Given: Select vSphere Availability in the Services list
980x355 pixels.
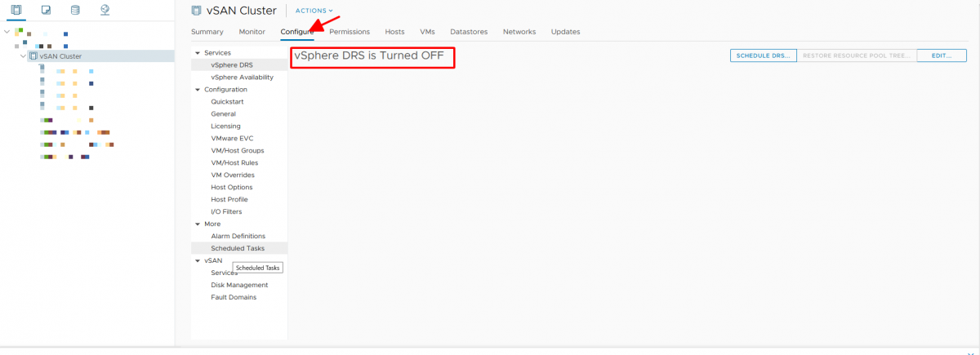Looking at the screenshot, I should click(242, 78).
